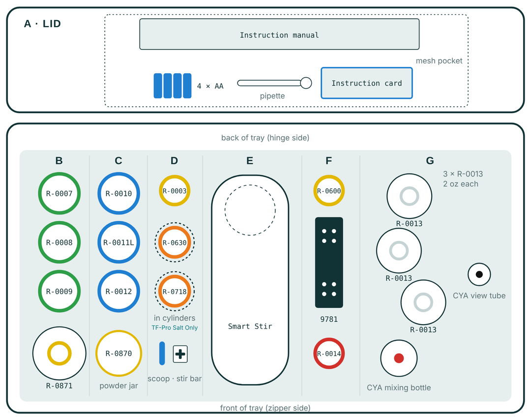531x420 pixels.
Task: Click the green R-0007 reagent bottle
Action: click(x=59, y=193)
